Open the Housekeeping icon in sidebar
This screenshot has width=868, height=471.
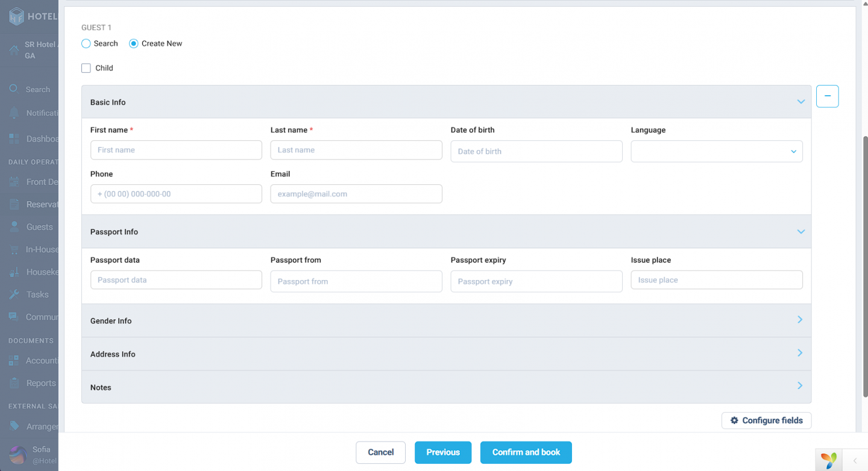14,272
